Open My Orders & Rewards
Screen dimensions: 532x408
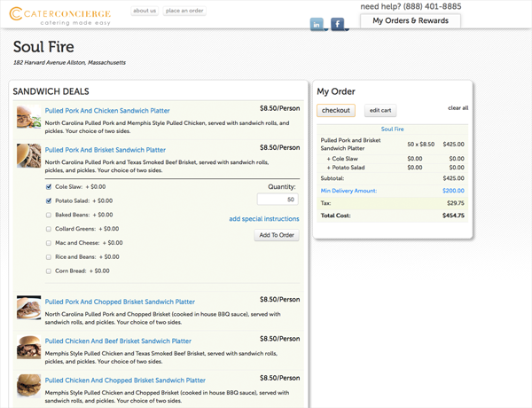[411, 20]
